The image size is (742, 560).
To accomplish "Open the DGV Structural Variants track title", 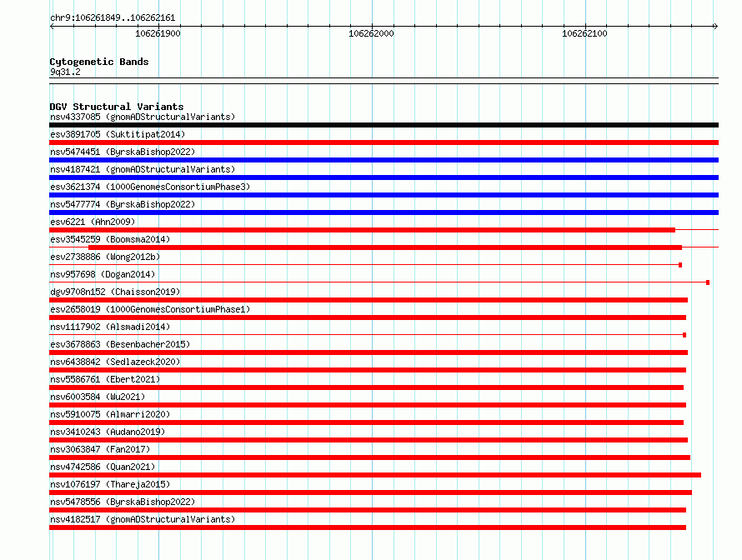I will (117, 107).
